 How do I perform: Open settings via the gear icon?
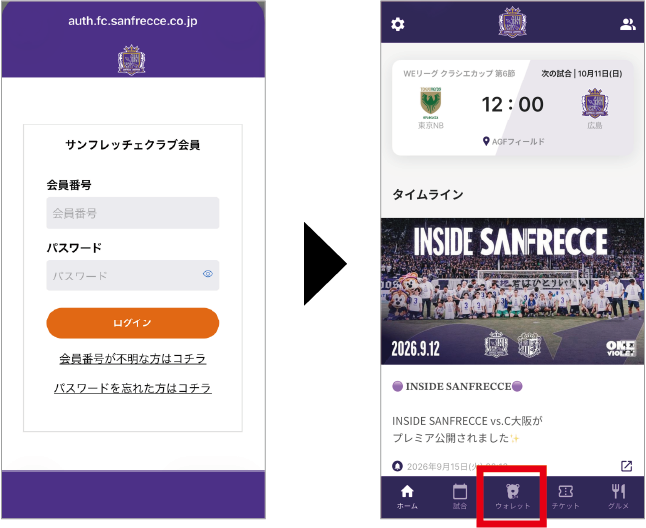click(398, 24)
